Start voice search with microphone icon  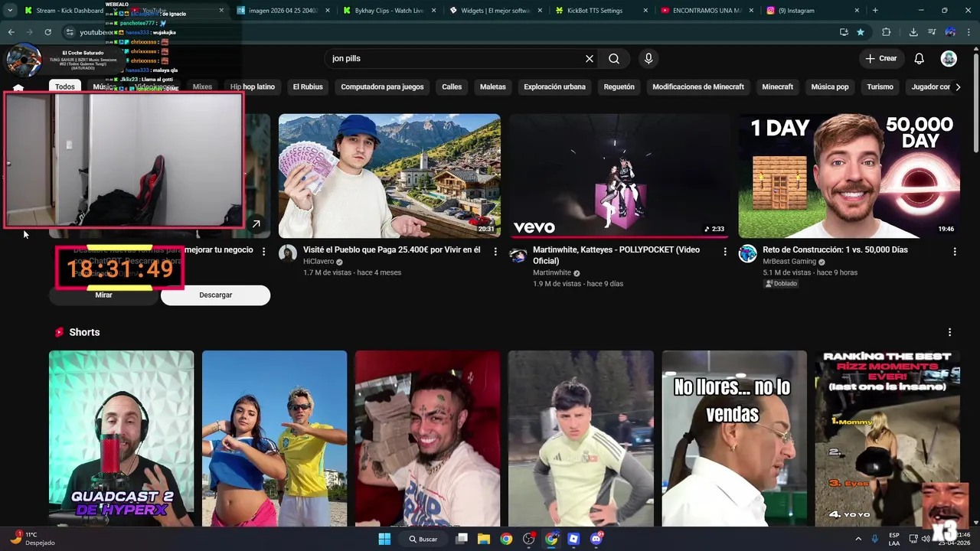pos(648,59)
